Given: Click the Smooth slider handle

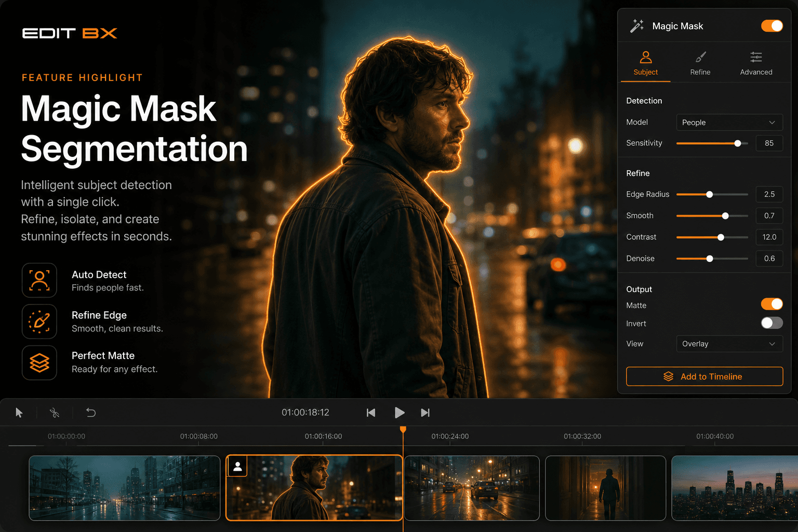Looking at the screenshot, I should pos(725,216).
